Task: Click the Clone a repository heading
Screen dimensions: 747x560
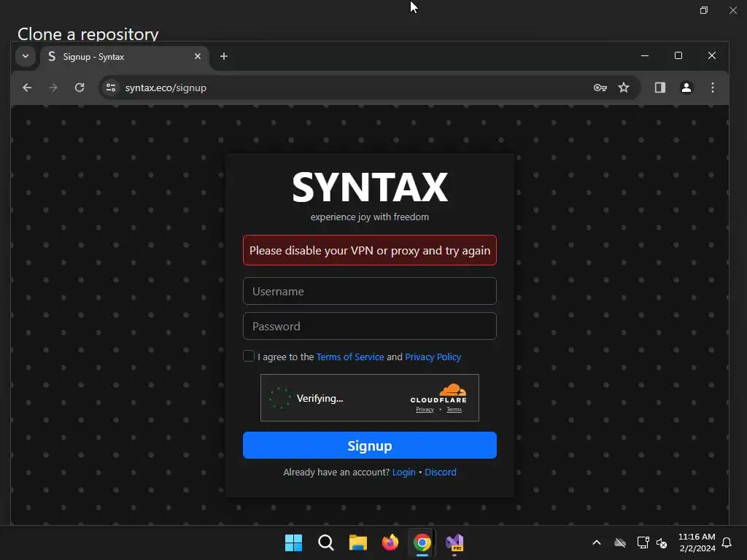Action: [88, 34]
